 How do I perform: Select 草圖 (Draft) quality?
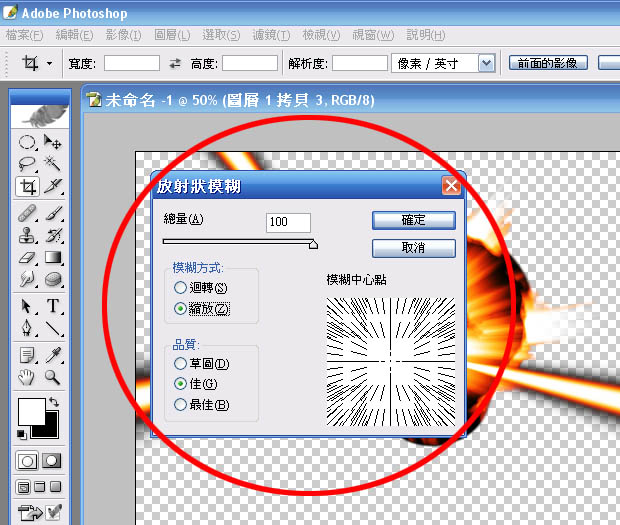pyautogui.click(x=202, y=363)
